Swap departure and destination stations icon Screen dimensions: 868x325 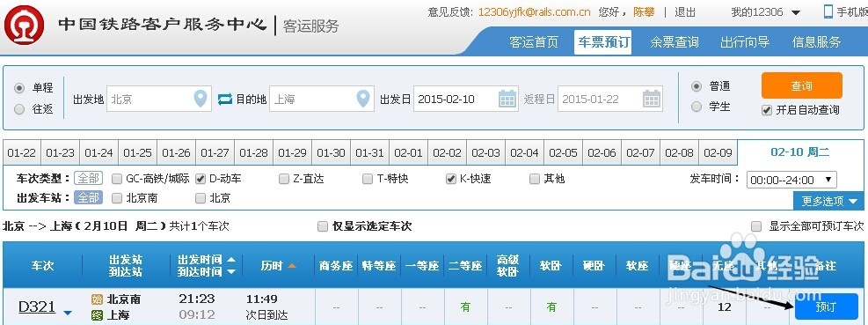(225, 100)
